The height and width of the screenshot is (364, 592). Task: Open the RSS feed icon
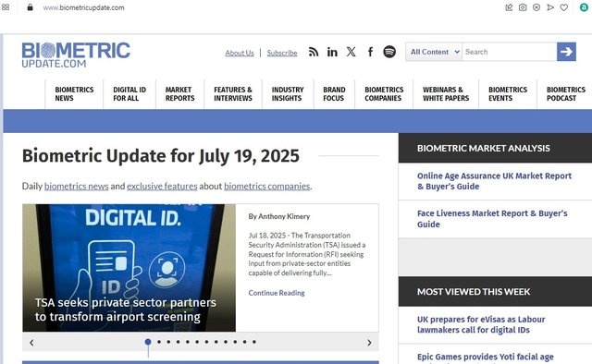314,52
